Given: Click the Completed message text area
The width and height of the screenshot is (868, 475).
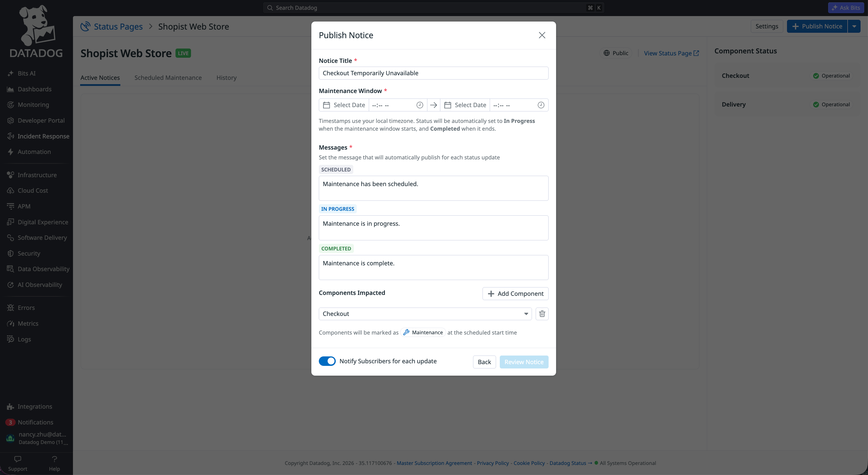Looking at the screenshot, I should click(x=433, y=267).
